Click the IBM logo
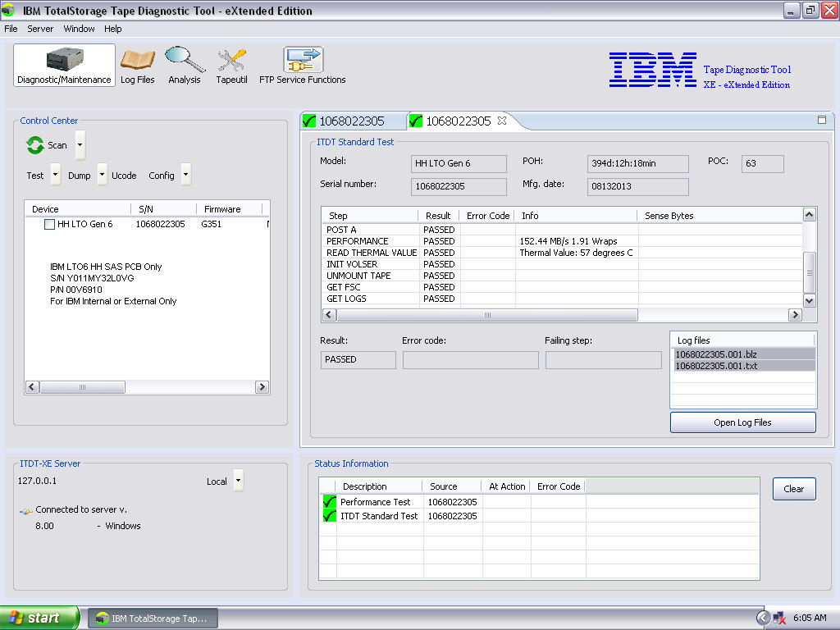Viewport: 840px width, 630px height. (x=652, y=70)
